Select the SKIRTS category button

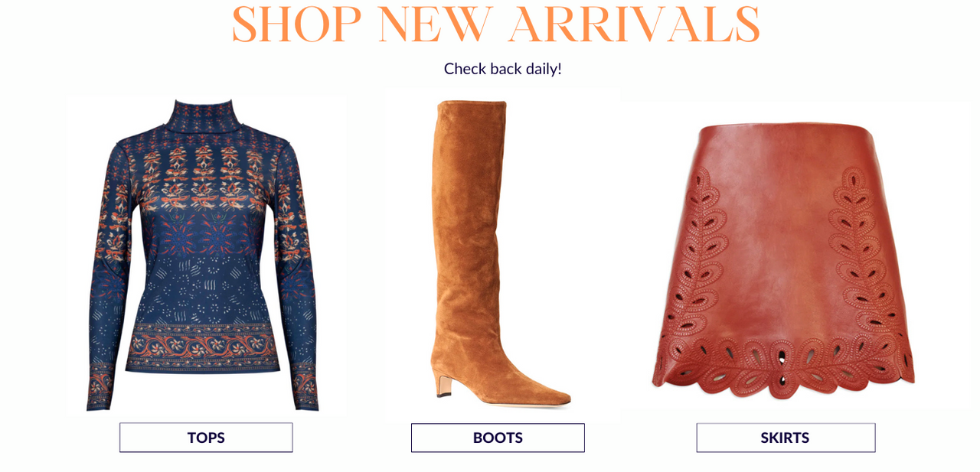point(786,438)
